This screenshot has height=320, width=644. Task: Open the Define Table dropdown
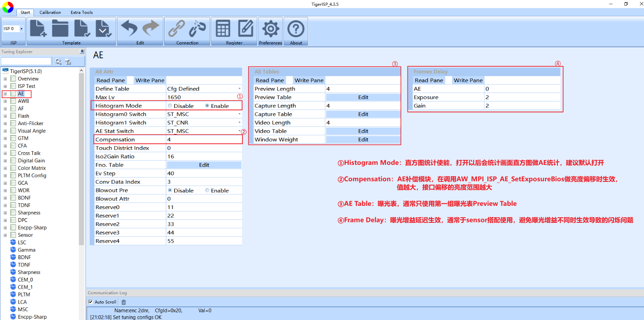(239, 89)
